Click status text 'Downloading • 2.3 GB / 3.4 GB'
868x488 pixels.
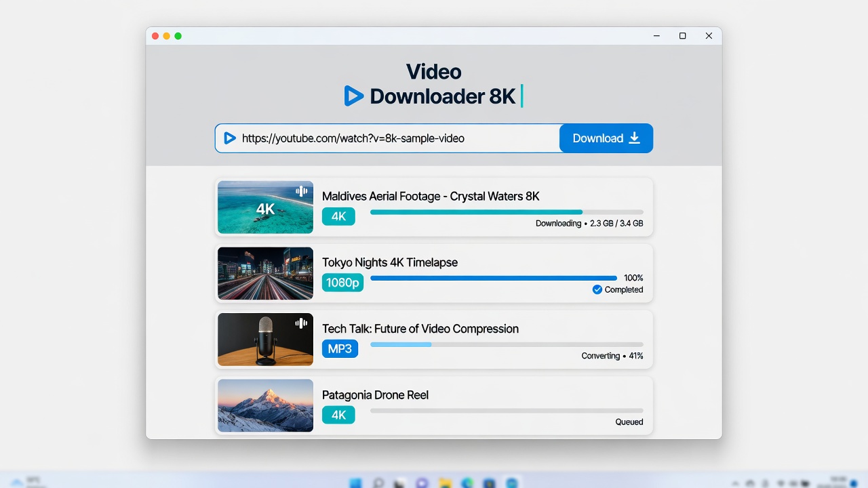[589, 223]
